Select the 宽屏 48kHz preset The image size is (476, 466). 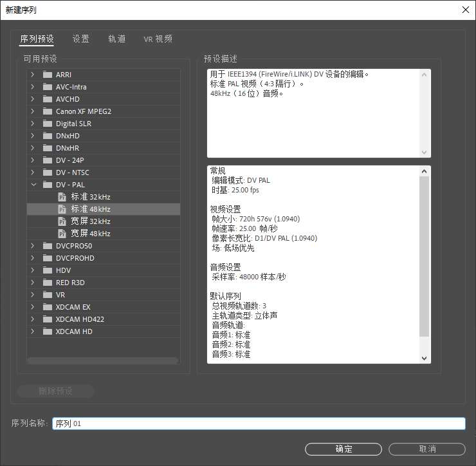tap(104, 234)
